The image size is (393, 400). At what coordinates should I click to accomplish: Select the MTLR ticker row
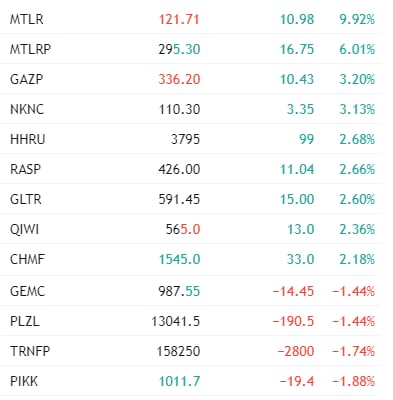[191, 19]
